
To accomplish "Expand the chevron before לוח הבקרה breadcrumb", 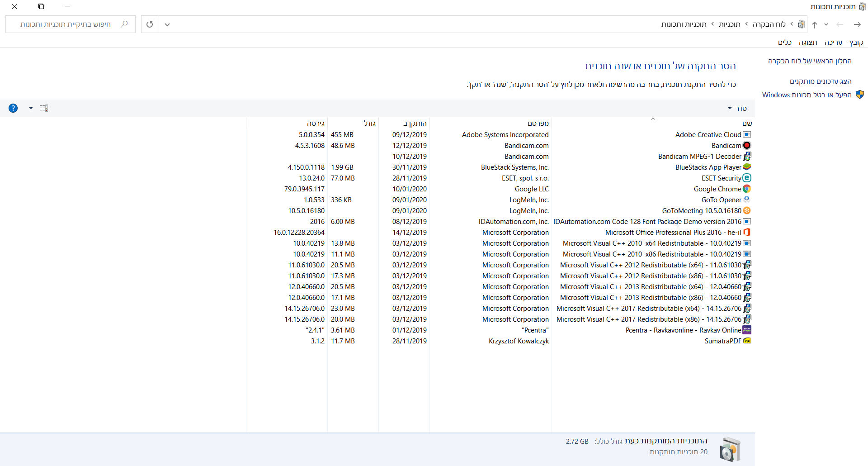I will pos(792,24).
